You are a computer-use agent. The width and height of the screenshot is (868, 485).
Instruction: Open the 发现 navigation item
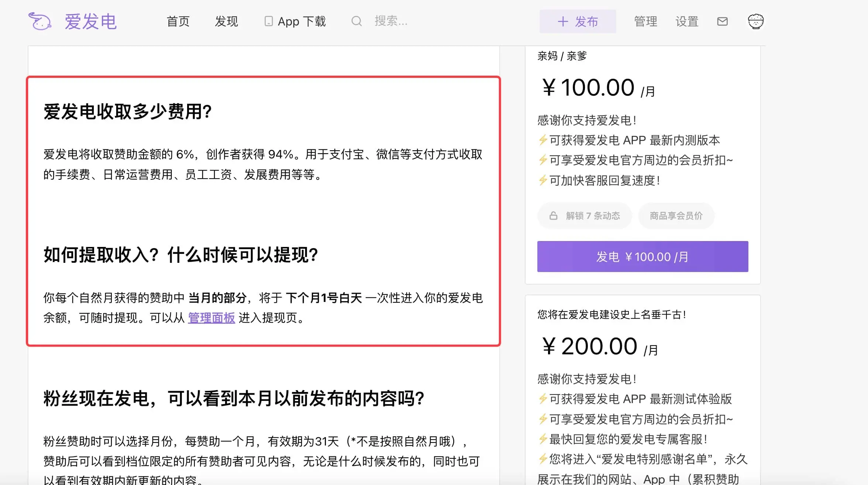tap(226, 21)
